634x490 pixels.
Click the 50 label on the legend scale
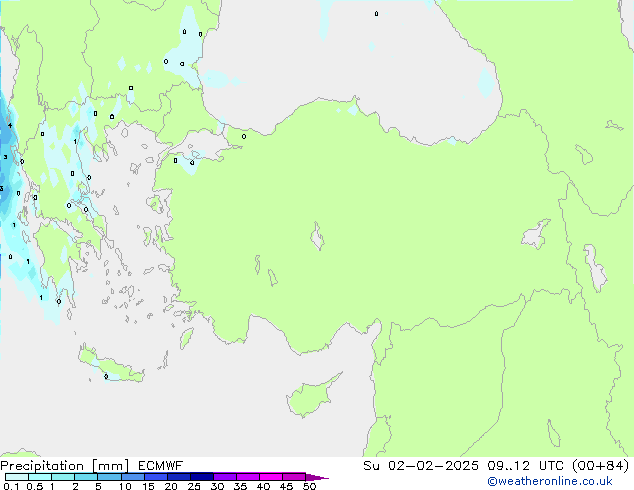point(310,487)
